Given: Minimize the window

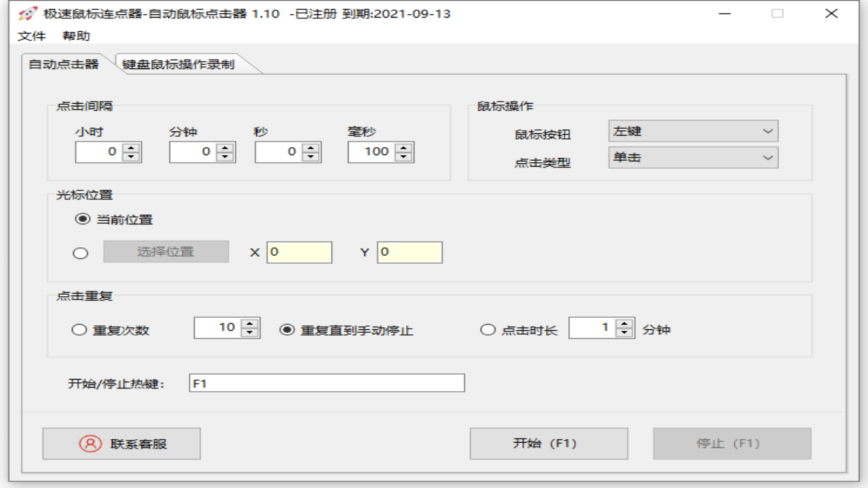Looking at the screenshot, I should point(724,14).
